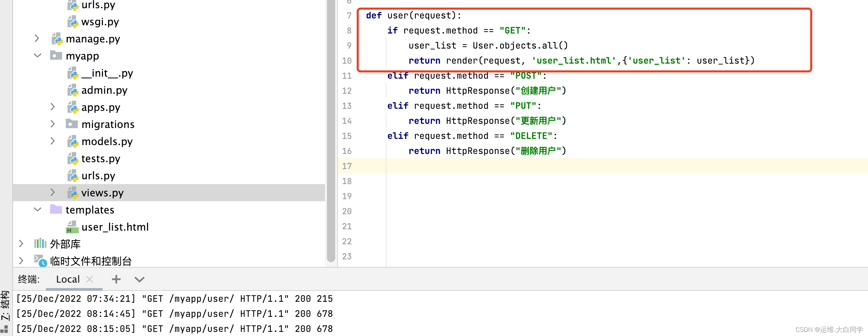Click manage.py file icon
Image resolution: width=868 pixels, height=336 pixels.
point(57,39)
